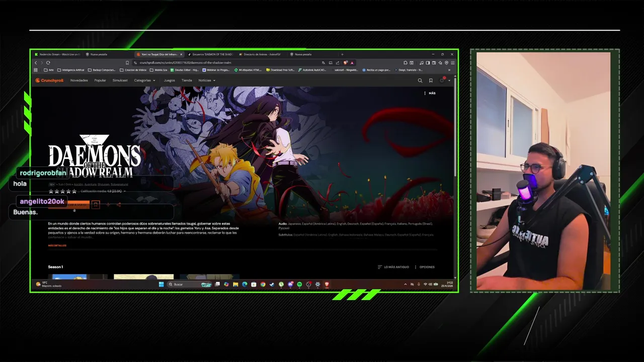Open the weather widget on taskbar

(x=48, y=284)
